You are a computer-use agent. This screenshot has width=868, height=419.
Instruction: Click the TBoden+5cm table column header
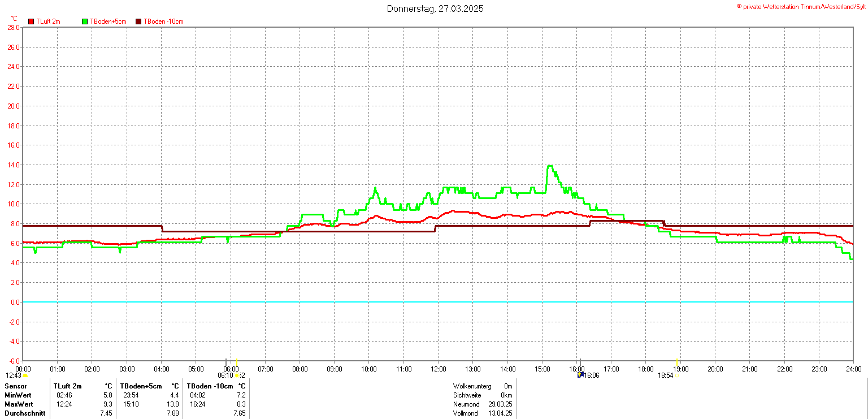tap(140, 386)
